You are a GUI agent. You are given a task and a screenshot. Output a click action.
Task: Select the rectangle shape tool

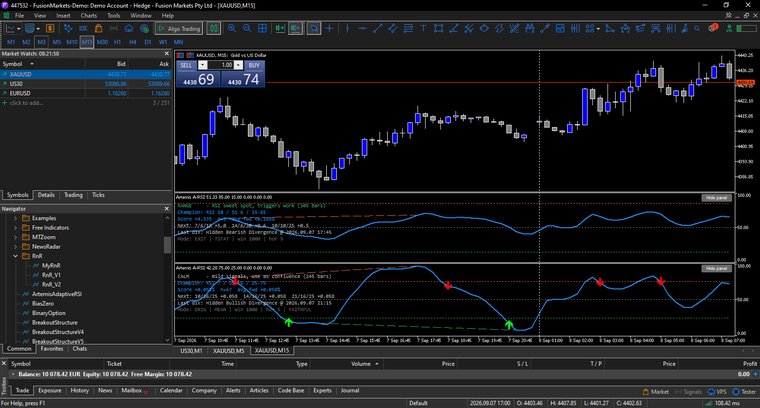(x=439, y=29)
